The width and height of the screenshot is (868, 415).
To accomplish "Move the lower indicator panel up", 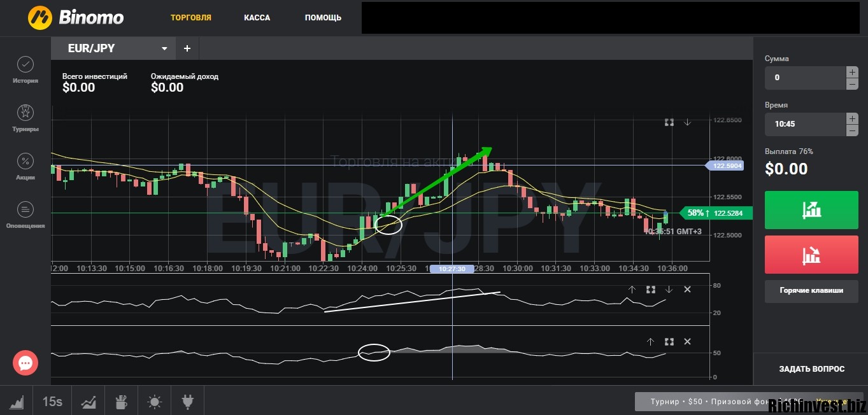I will [650, 342].
